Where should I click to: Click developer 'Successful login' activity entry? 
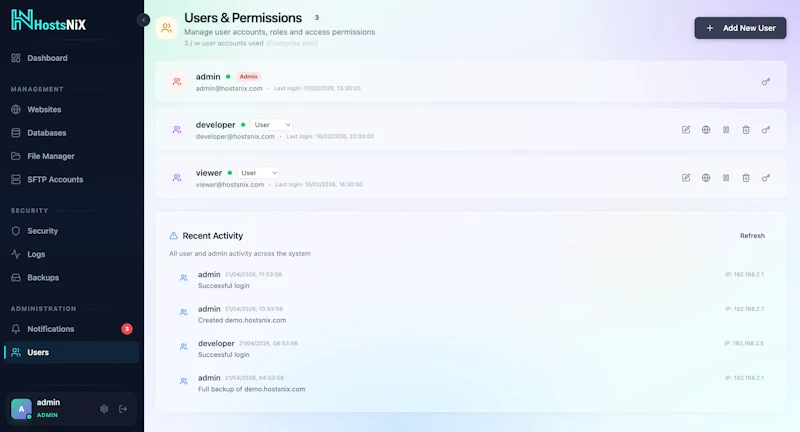tap(223, 354)
